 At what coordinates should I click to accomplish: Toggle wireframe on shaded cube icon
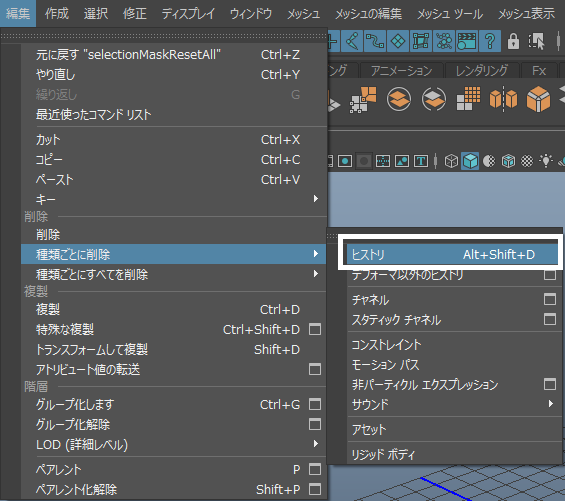pyautogui.click(x=508, y=161)
